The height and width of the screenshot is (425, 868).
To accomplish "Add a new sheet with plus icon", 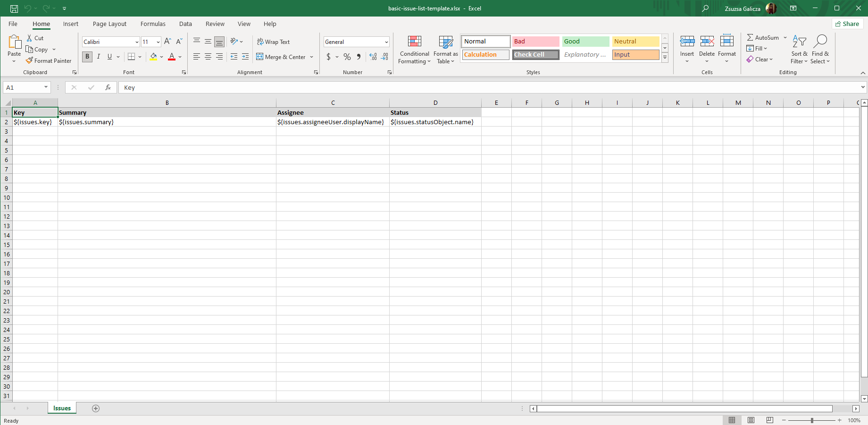I will pos(96,408).
